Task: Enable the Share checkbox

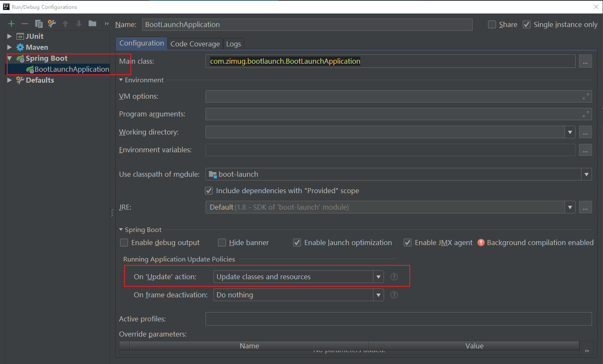Action: (x=492, y=24)
